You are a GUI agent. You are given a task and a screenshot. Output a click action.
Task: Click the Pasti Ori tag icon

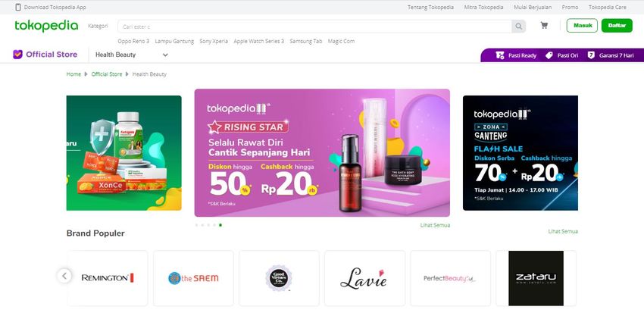(x=549, y=55)
